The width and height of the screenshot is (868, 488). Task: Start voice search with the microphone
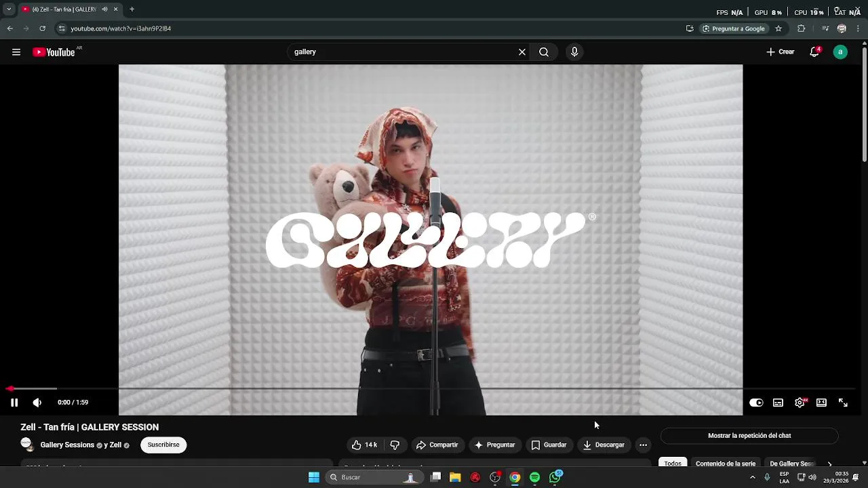[x=574, y=52]
